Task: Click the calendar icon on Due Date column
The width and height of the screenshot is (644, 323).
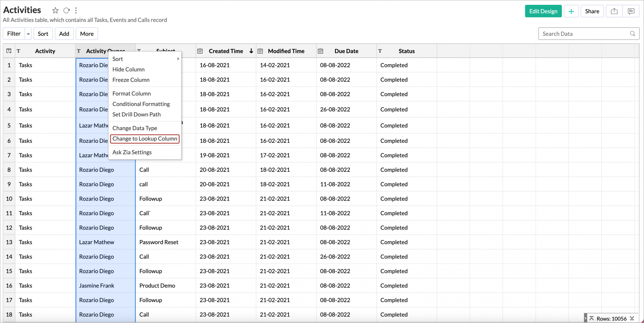Action: click(320, 51)
